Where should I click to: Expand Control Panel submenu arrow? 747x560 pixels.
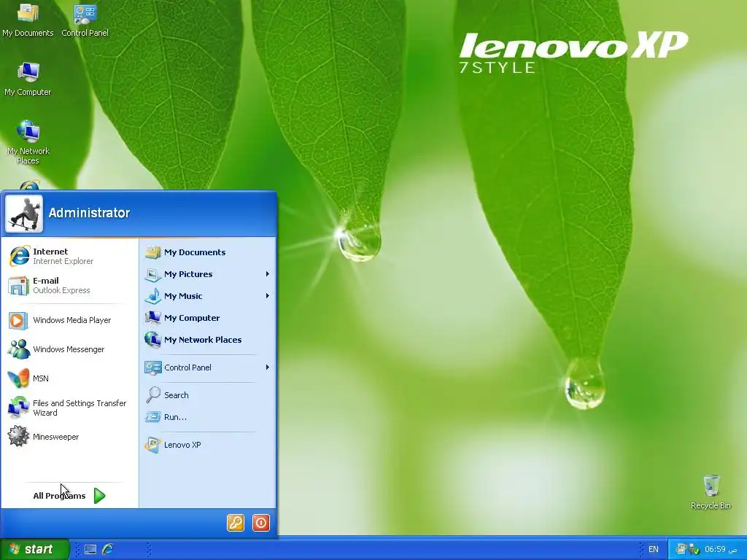[x=267, y=367]
